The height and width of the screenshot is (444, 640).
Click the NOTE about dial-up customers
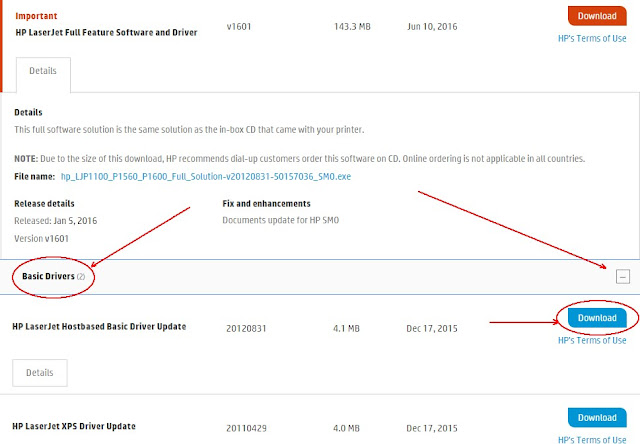(x=300, y=158)
